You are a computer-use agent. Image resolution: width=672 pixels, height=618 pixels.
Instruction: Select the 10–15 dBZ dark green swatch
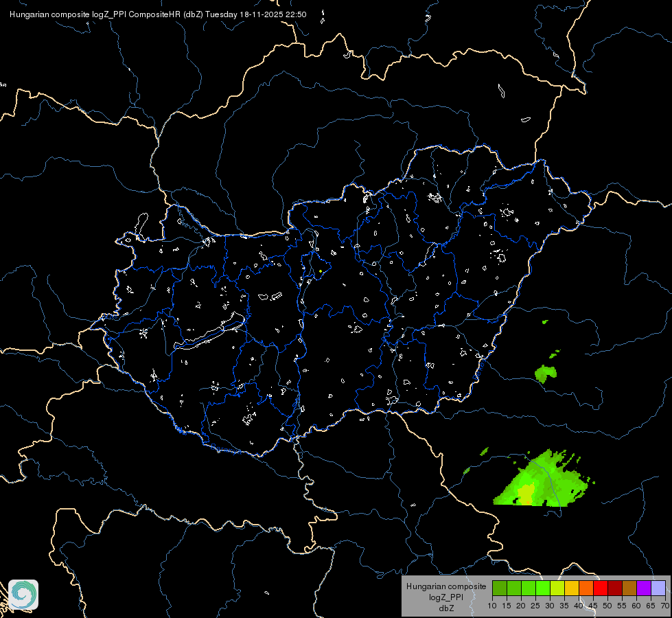[499, 588]
